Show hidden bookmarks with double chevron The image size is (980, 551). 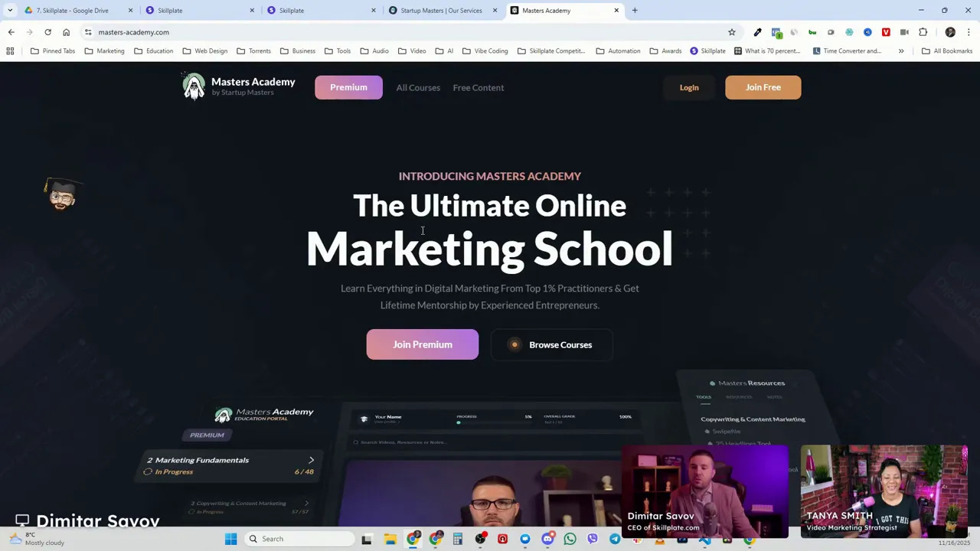901,51
